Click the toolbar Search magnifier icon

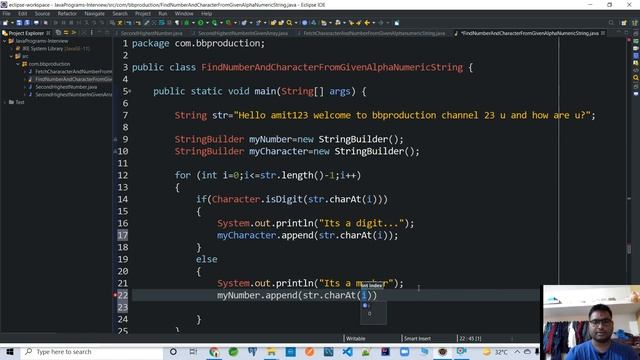(289, 23)
